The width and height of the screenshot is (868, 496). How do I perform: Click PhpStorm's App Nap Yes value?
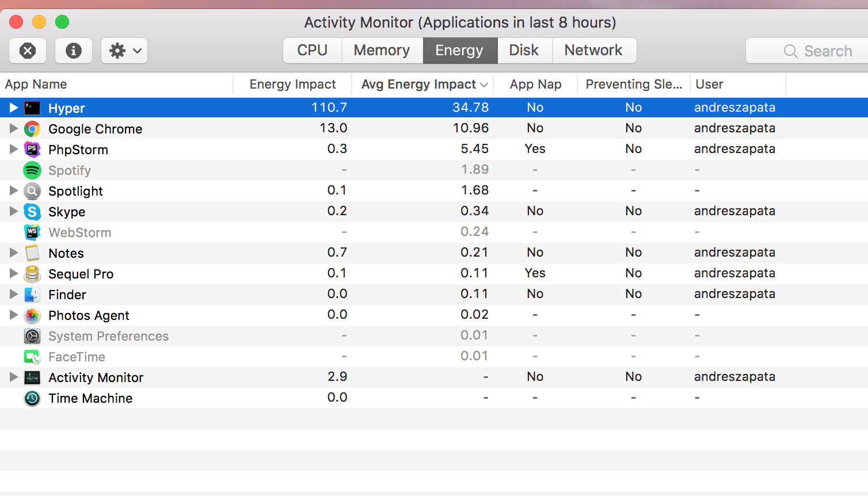point(535,148)
